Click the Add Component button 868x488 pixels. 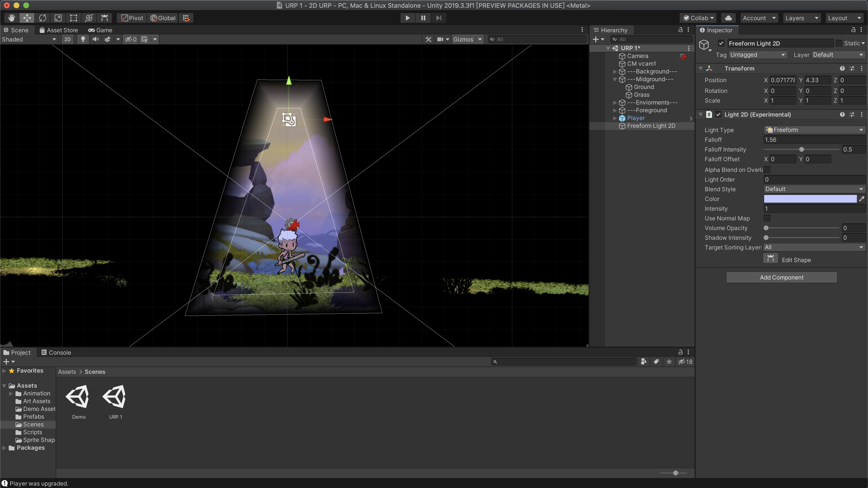(781, 277)
